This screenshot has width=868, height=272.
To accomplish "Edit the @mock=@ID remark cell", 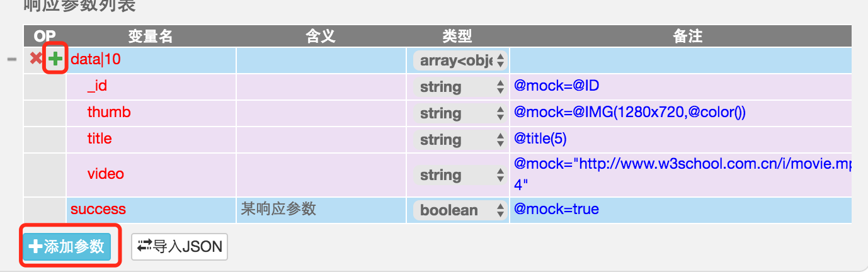I will 680,86.
